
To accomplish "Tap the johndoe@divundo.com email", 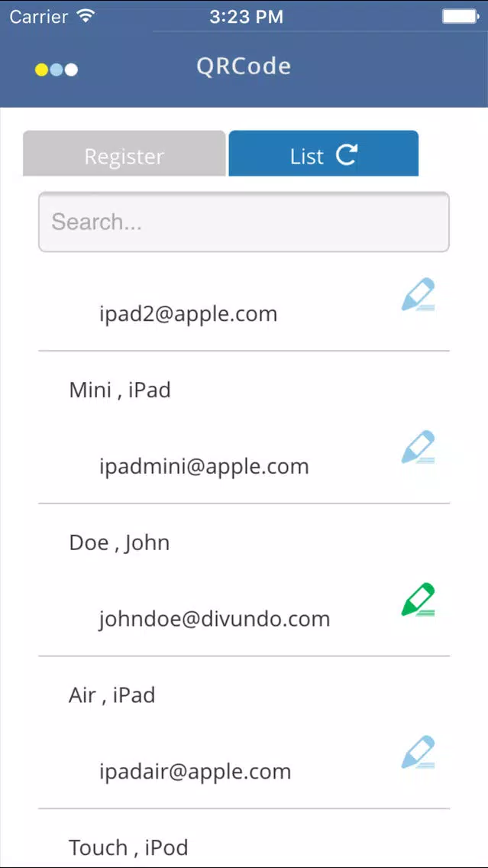I will click(215, 618).
